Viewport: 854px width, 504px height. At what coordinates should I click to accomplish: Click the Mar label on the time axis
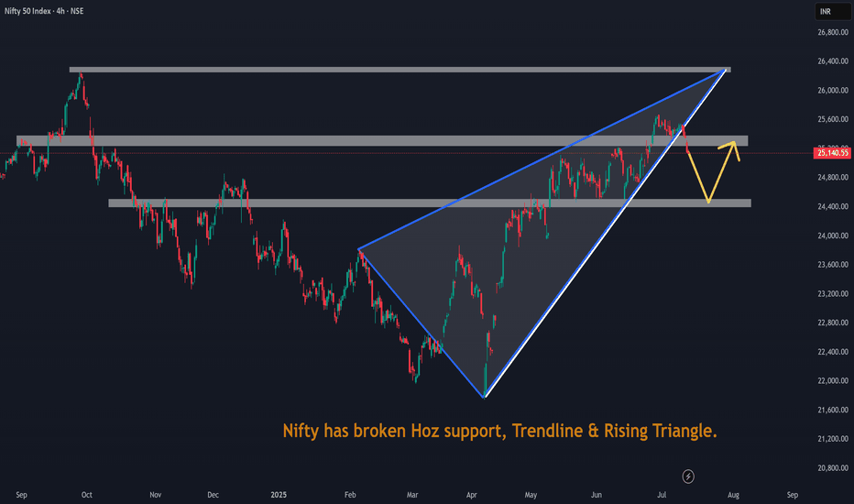coord(412,495)
